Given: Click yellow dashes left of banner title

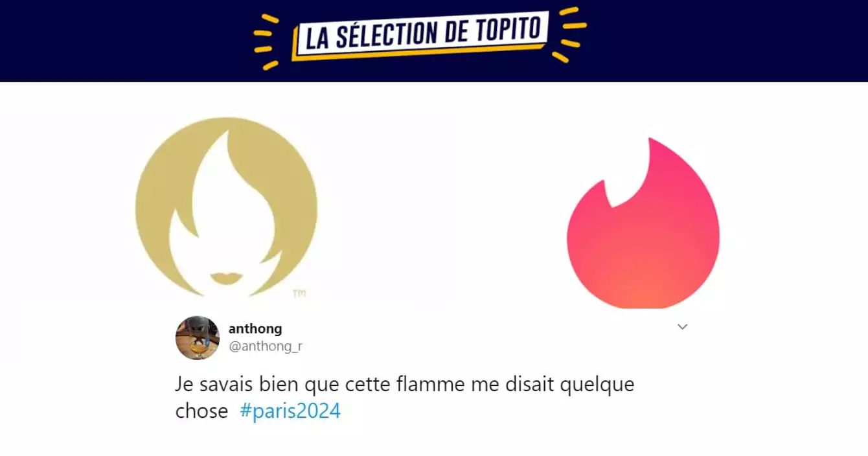Looking at the screenshot, I should click(267, 39).
